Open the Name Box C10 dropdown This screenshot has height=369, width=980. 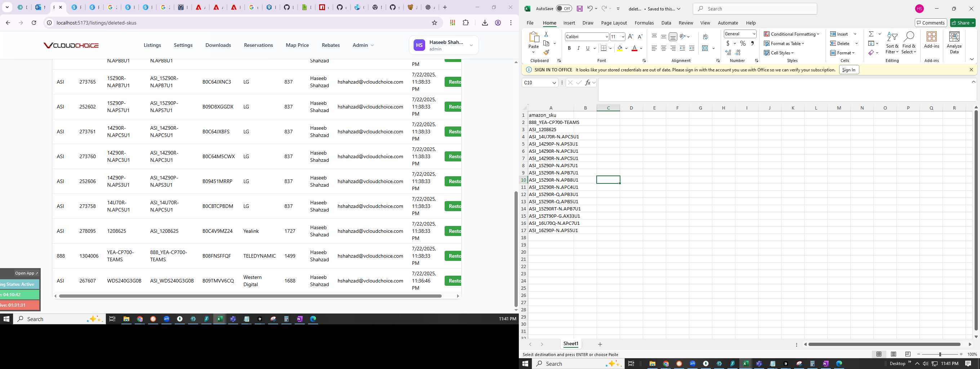point(554,83)
